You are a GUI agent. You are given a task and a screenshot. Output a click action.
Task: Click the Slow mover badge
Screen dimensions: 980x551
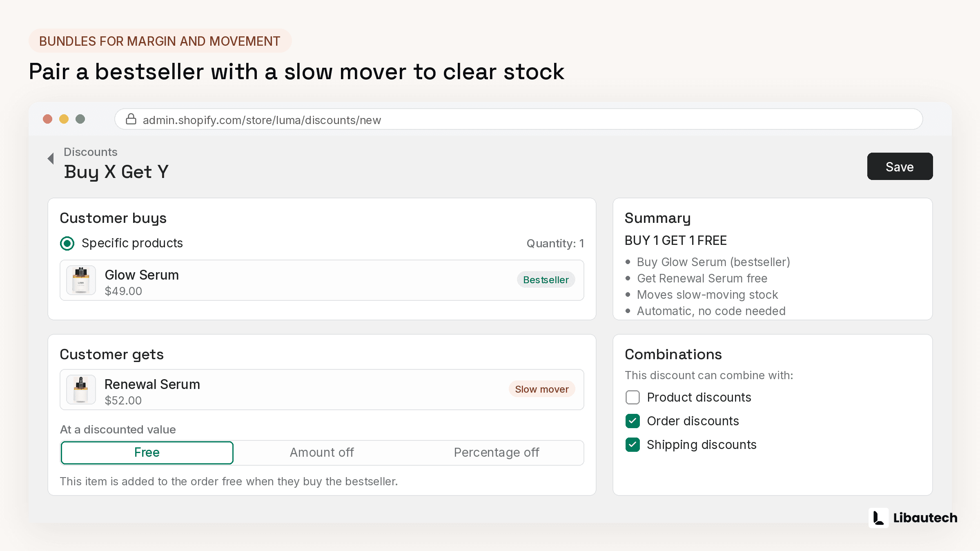pos(542,389)
